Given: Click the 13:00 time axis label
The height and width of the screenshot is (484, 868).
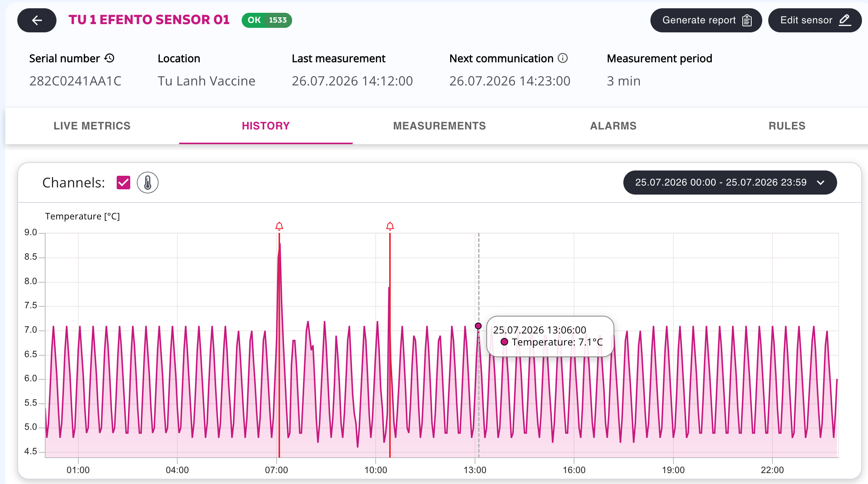Looking at the screenshot, I should pyautogui.click(x=475, y=470).
